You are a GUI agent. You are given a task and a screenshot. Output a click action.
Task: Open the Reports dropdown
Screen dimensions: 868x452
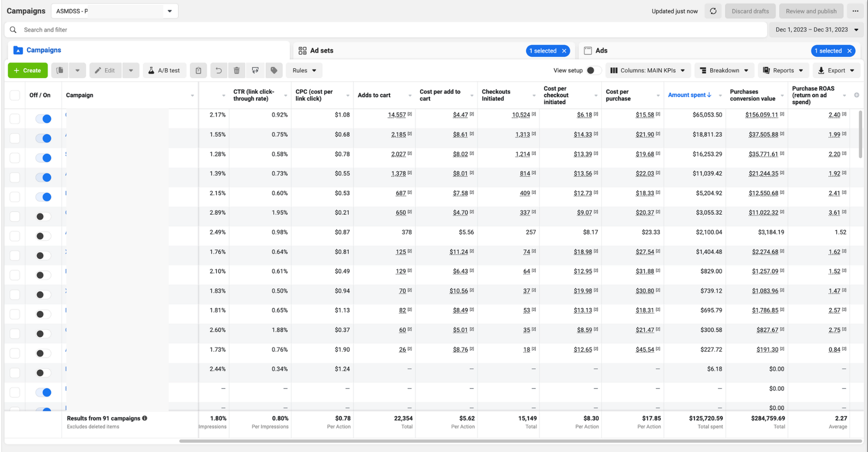783,71
